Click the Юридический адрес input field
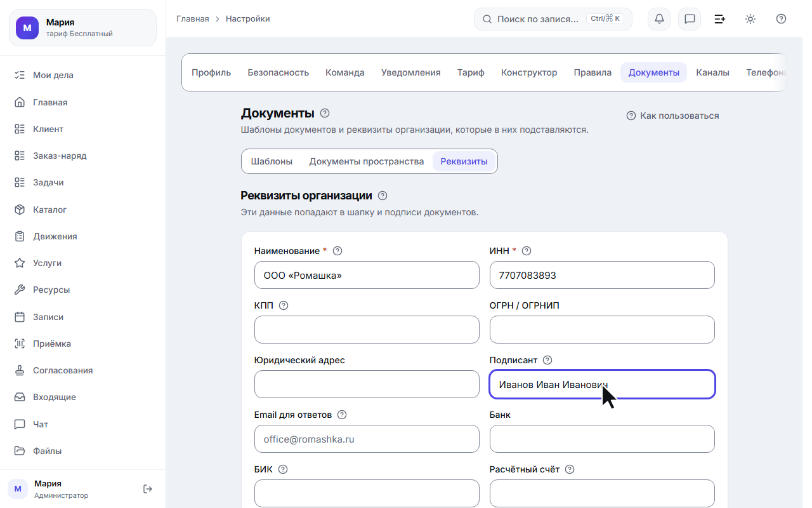 367,384
